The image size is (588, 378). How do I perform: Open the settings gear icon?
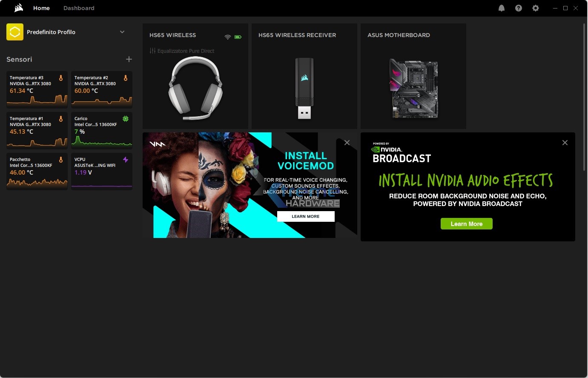tap(536, 8)
